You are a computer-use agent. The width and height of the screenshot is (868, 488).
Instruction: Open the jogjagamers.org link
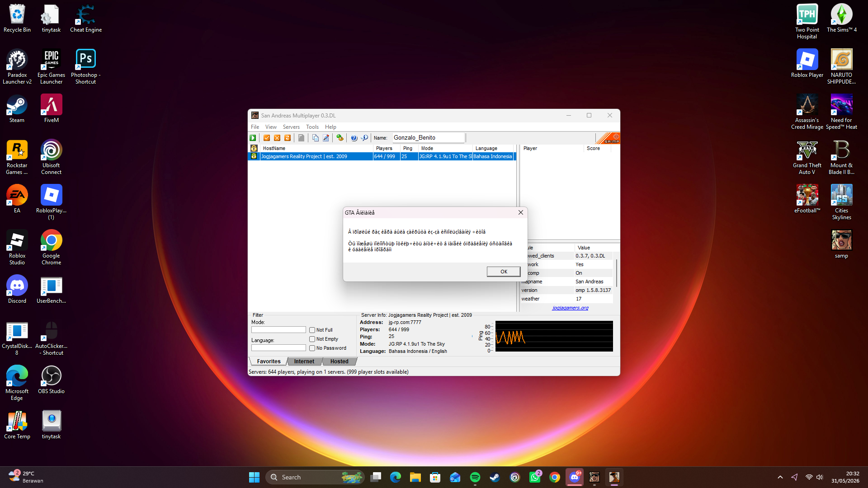tap(570, 308)
